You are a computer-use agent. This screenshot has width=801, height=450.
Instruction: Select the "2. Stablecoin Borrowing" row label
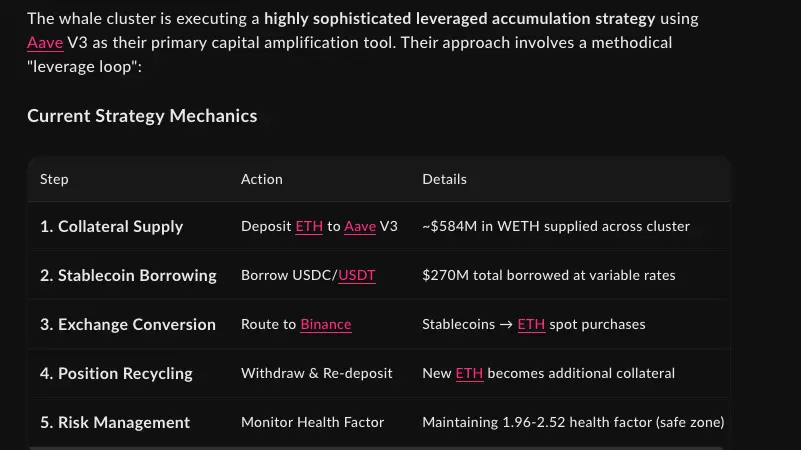(x=128, y=275)
